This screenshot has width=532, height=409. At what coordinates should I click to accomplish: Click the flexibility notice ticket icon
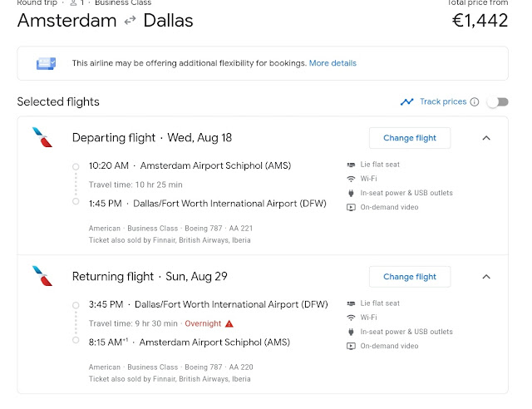[x=46, y=63]
